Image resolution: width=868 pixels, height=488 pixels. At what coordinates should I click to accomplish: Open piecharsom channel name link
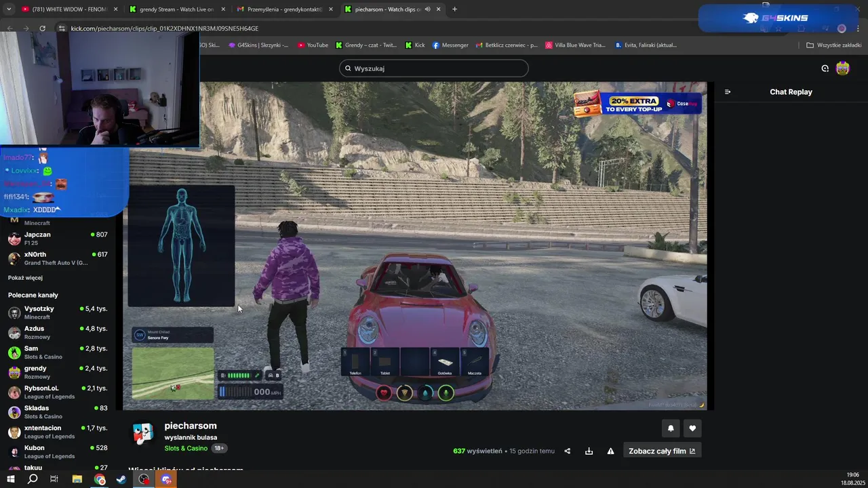tap(191, 426)
